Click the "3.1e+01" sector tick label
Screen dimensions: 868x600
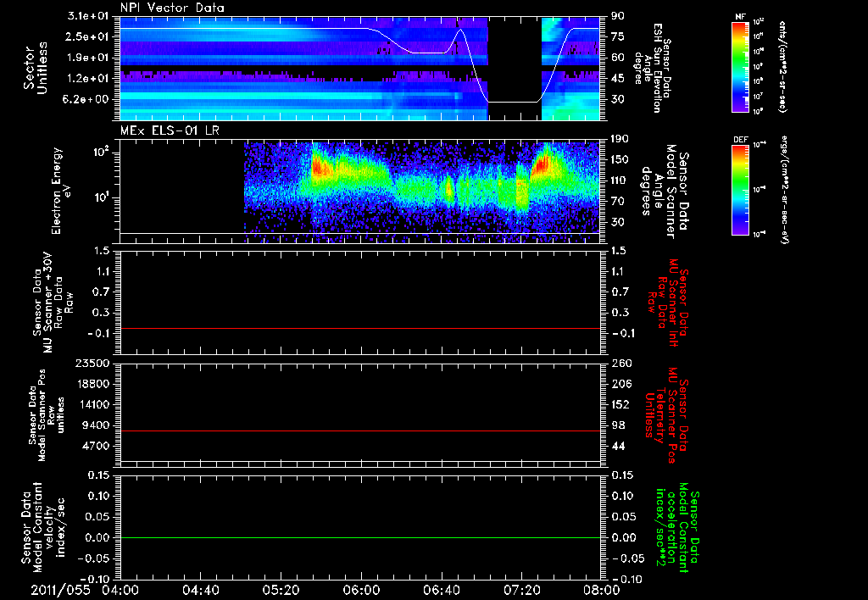[x=88, y=16]
